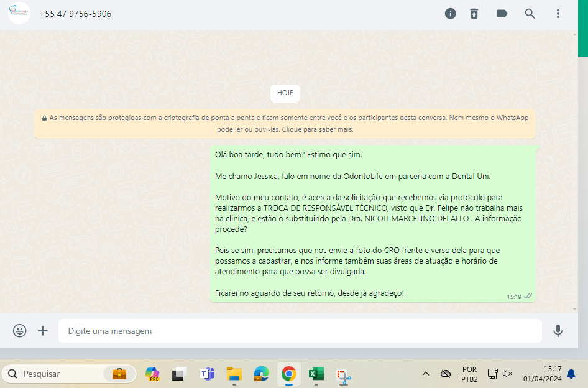Click chat scrollbar down arrow
588x388 pixels.
click(x=574, y=309)
